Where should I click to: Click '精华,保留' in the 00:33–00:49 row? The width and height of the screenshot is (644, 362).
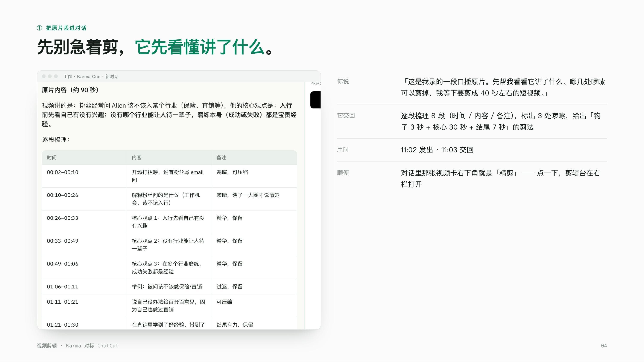[229, 241]
